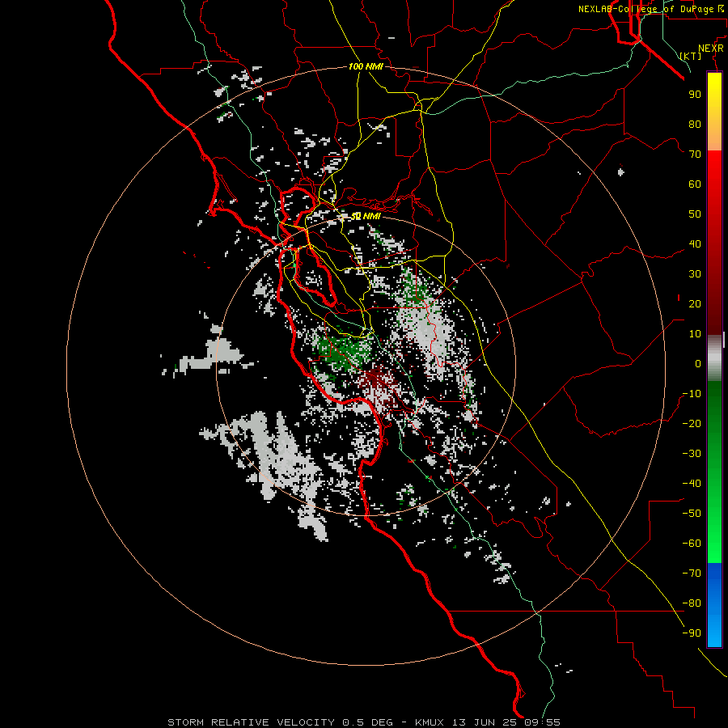Click the negative 90 scale label
Screen dimensions: 728x728
[x=692, y=633]
